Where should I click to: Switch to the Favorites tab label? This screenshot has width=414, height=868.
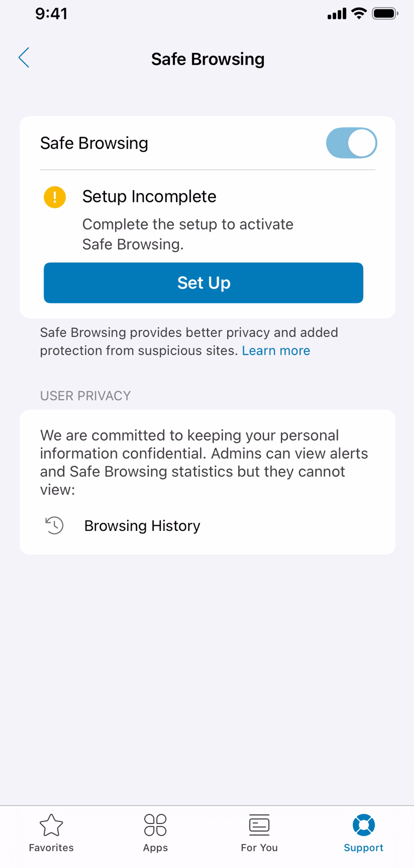(51, 847)
